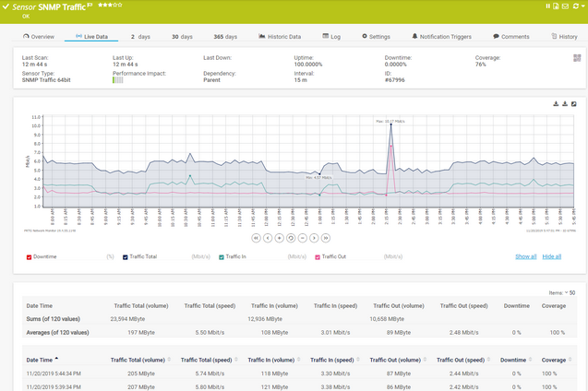Open graph in new window icon
The height and width of the screenshot is (391, 588).
pyautogui.click(x=574, y=103)
